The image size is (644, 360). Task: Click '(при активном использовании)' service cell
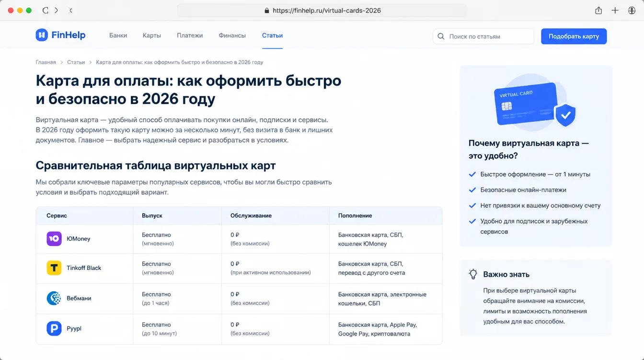point(271,272)
